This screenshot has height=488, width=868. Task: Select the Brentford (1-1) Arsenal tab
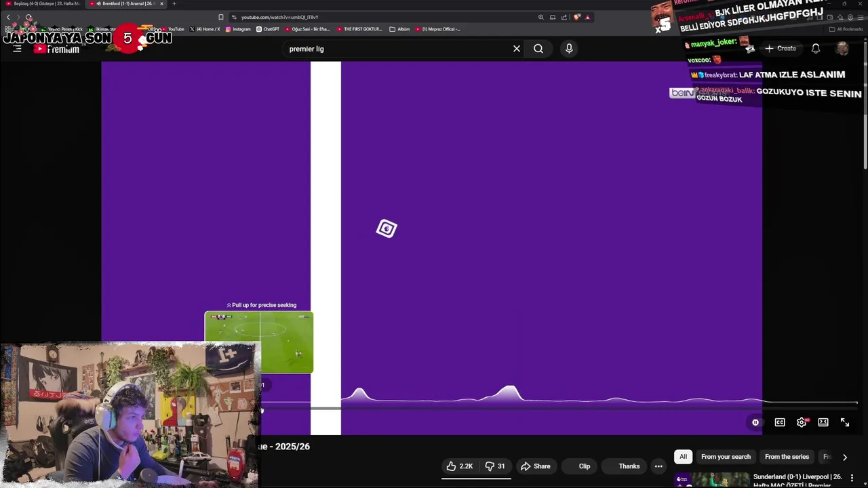pos(125,3)
